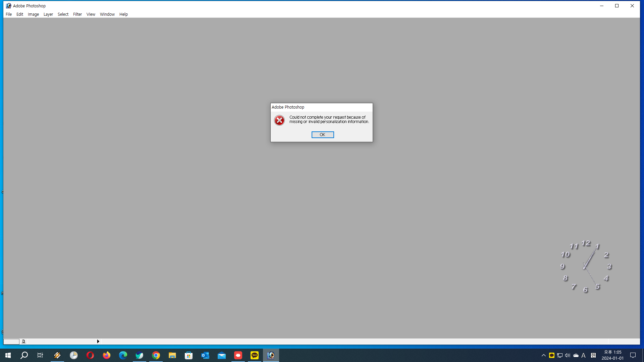The height and width of the screenshot is (362, 644).
Task: Open the Help menu
Action: click(x=123, y=14)
